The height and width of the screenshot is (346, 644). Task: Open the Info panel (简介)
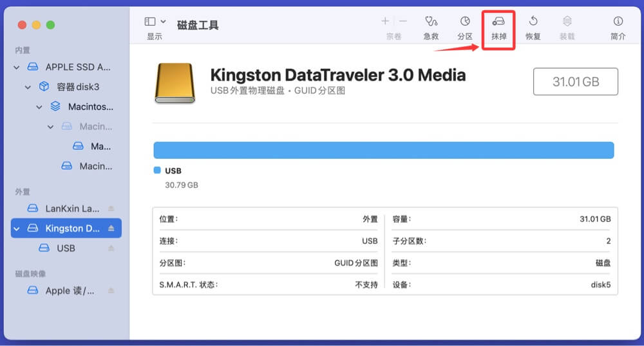[x=618, y=28]
